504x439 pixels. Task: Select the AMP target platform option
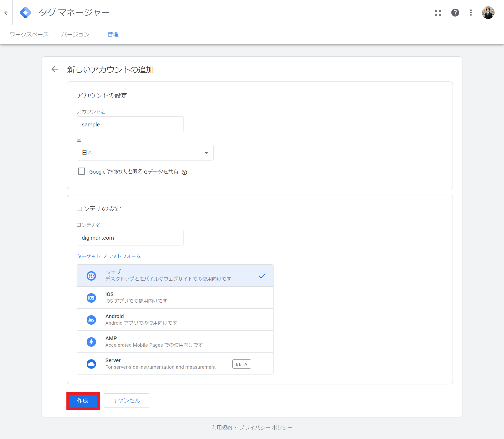(175, 342)
